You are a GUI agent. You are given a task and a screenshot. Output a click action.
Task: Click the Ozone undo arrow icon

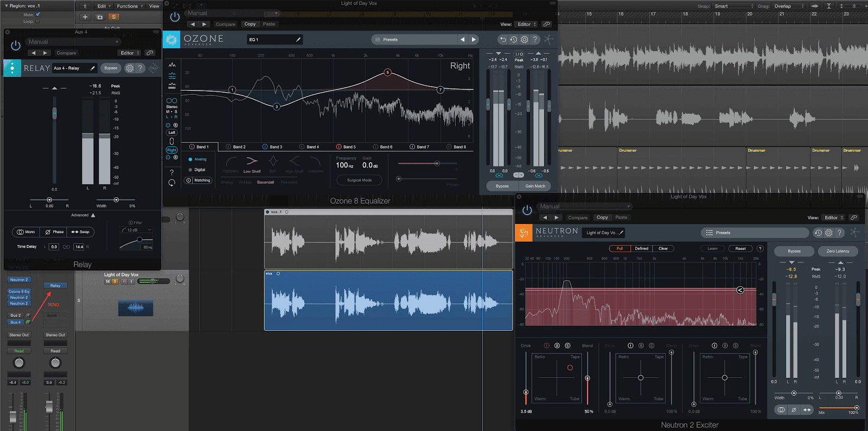click(503, 40)
